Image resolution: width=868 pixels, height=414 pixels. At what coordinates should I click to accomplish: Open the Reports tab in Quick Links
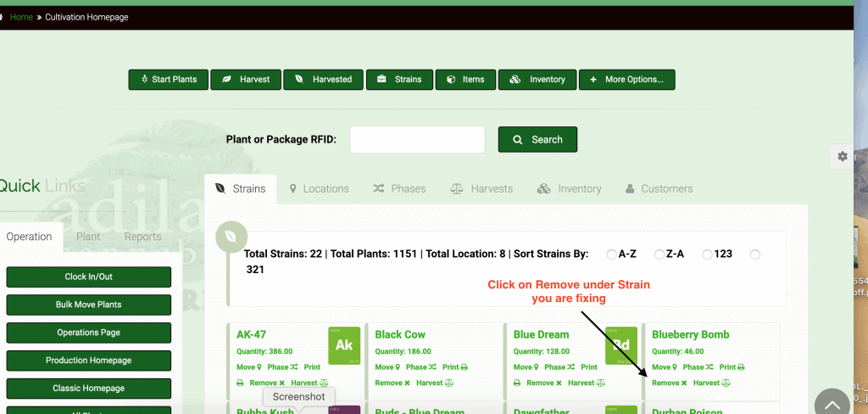(142, 237)
